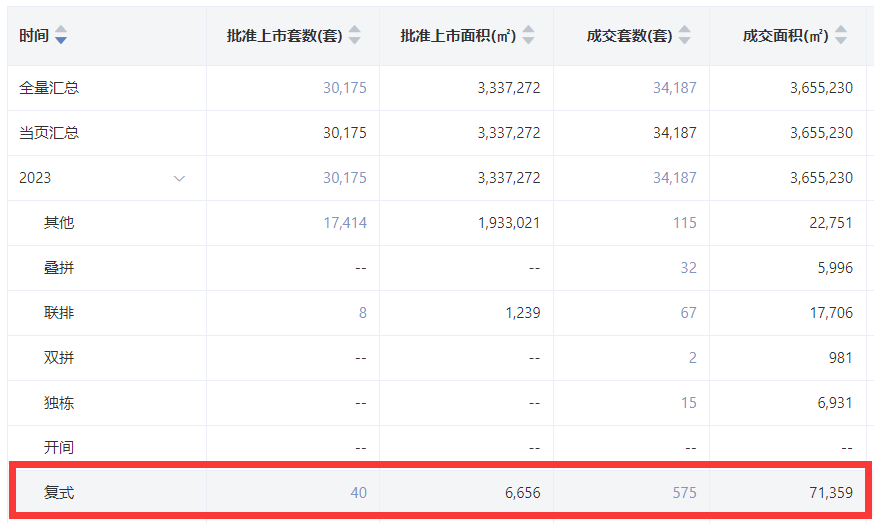
Task: Click 3,655,230 in 全量汇总 row
Action: point(822,88)
